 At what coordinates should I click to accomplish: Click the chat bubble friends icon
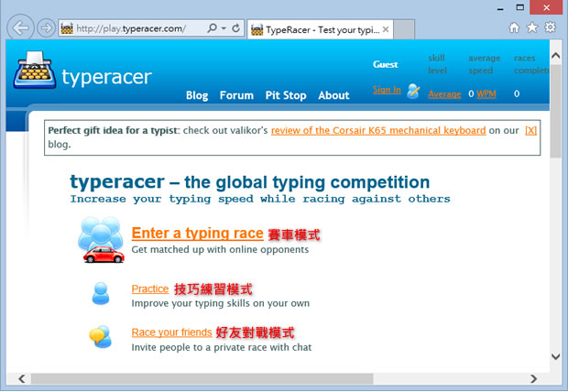point(101,336)
